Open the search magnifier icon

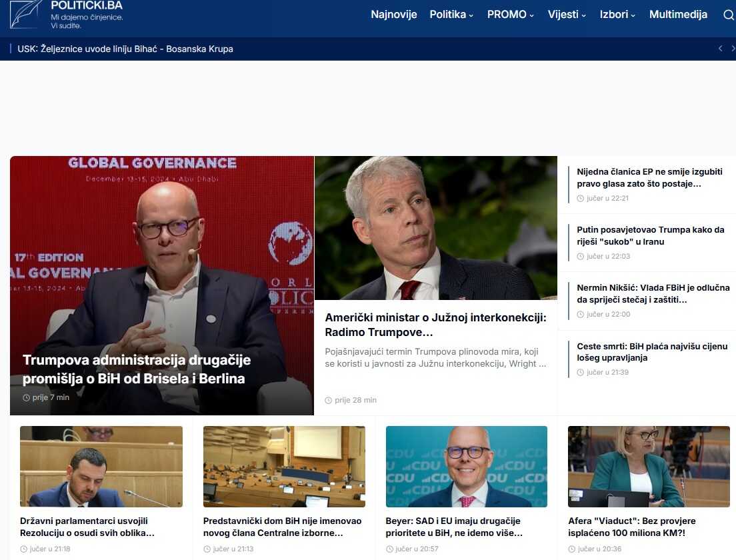pyautogui.click(x=728, y=15)
